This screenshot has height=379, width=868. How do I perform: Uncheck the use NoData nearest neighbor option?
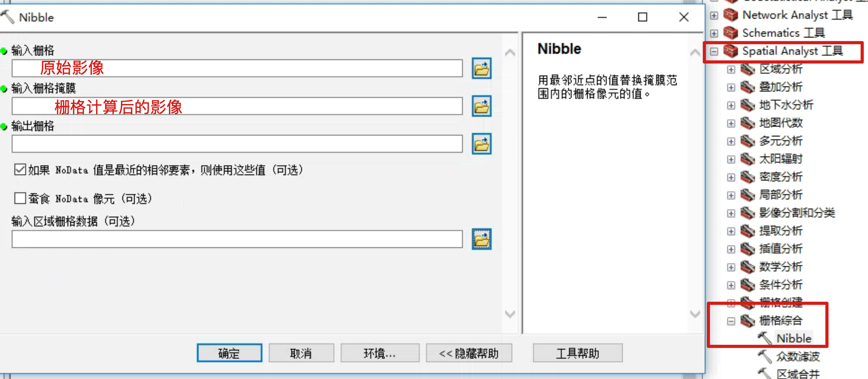(20, 170)
